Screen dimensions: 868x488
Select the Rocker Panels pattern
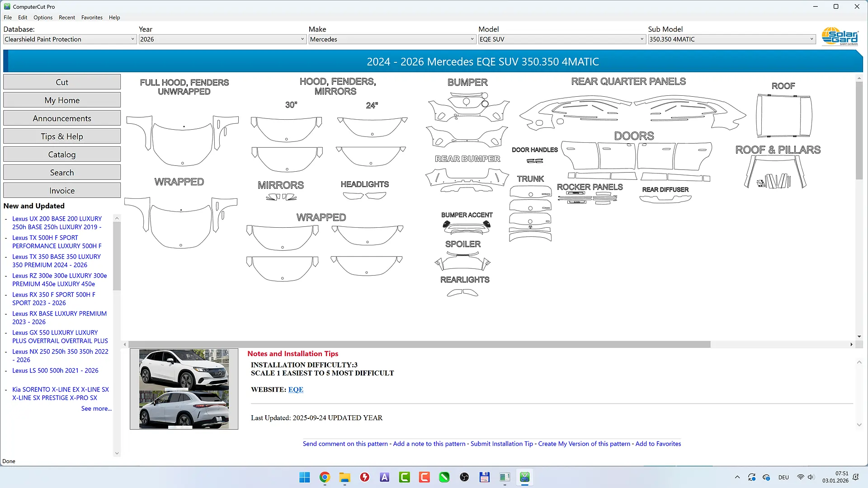(x=587, y=198)
